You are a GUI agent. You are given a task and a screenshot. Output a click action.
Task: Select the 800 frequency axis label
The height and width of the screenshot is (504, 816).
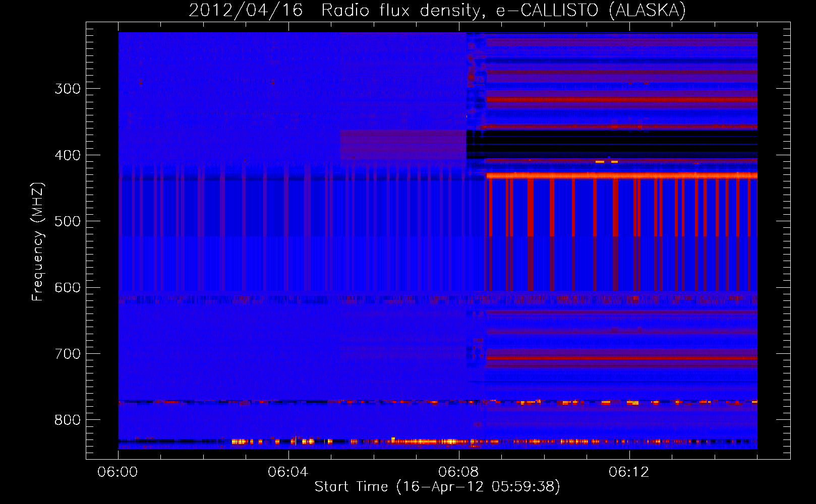[x=68, y=420]
